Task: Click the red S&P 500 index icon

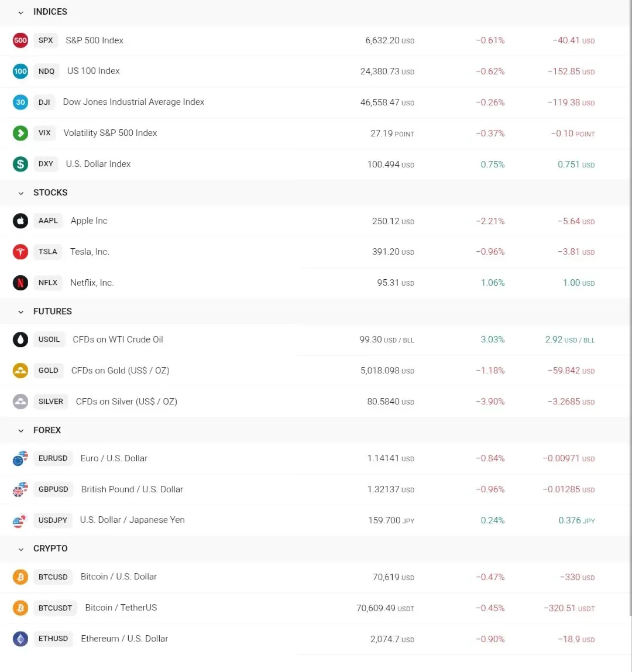Action: pos(20,40)
